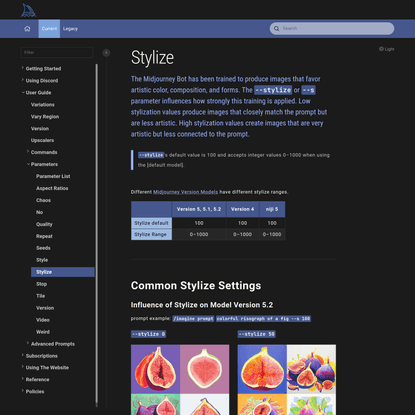The width and height of the screenshot is (415, 415).
Task: Open the Repeat parameter page
Action: [x=44, y=236]
